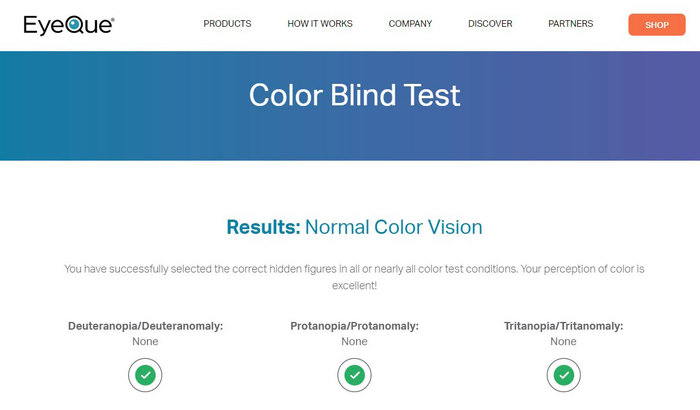The height and width of the screenshot is (410, 700).
Task: Open the Products menu
Action: (227, 24)
